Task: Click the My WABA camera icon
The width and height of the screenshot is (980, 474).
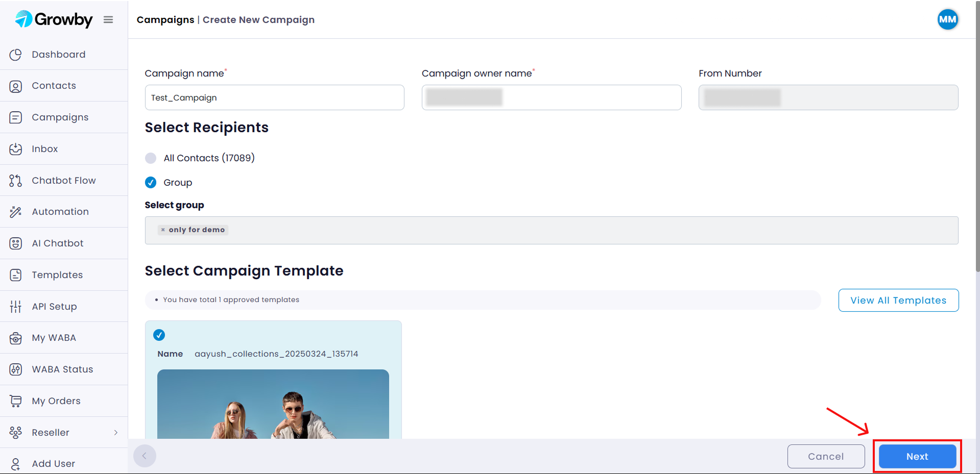Action: click(16, 338)
